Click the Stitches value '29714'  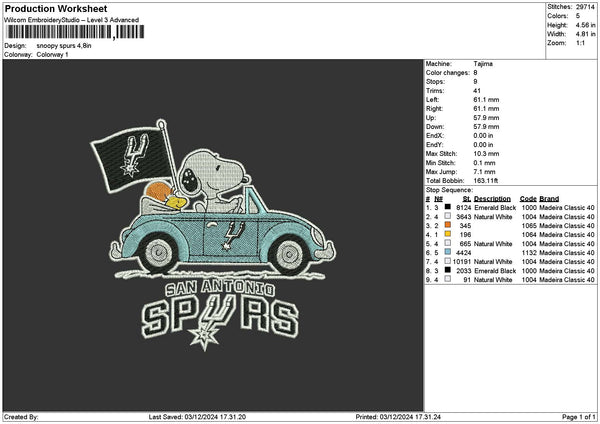(x=585, y=7)
